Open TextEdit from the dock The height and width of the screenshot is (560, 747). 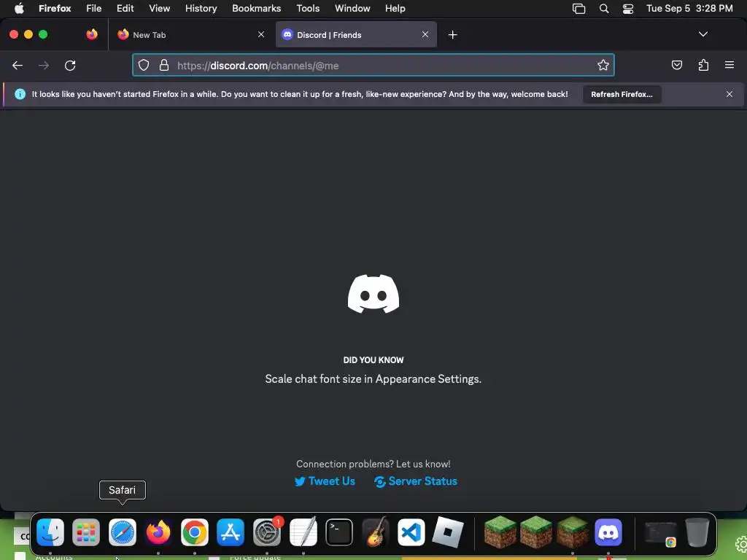pos(303,532)
